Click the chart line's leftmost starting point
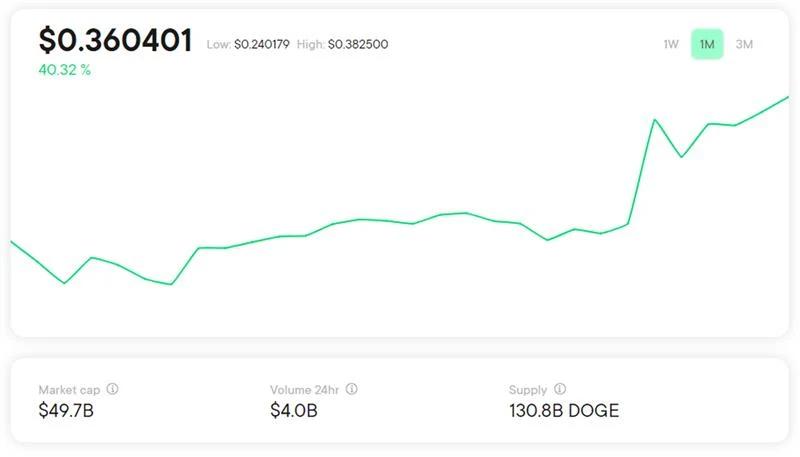Screen dimensions: 800x457 [12, 242]
